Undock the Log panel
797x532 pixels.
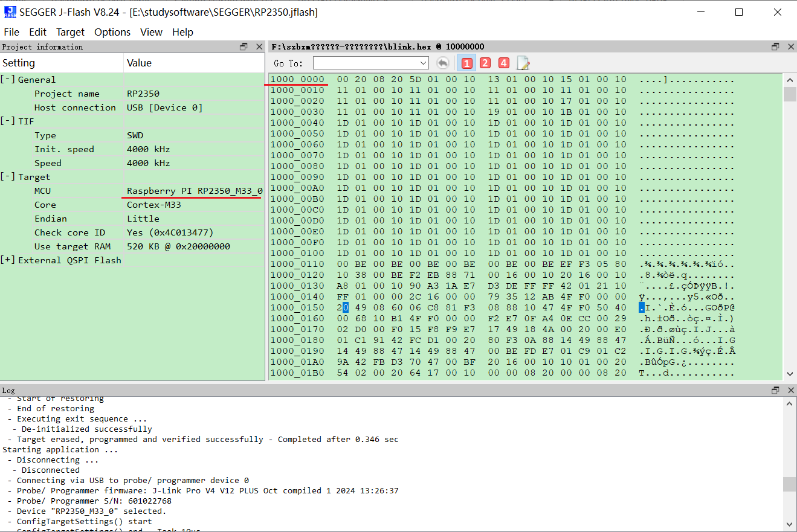[775, 391]
